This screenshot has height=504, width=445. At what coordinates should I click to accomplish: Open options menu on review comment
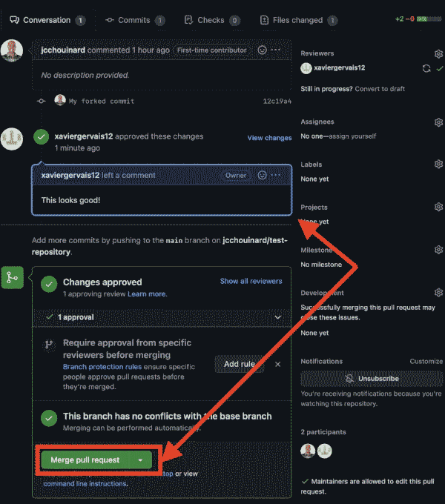276,176
